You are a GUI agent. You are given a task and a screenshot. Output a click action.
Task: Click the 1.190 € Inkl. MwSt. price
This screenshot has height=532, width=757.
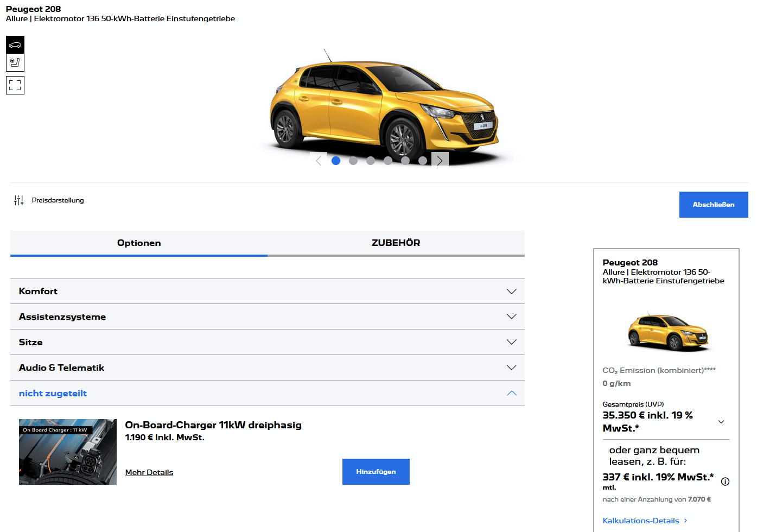point(165,438)
